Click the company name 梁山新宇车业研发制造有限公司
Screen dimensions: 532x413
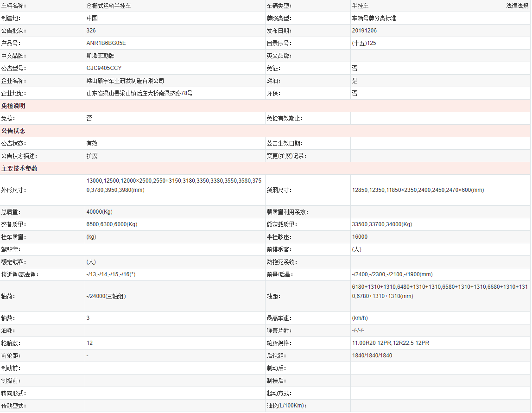click(125, 81)
